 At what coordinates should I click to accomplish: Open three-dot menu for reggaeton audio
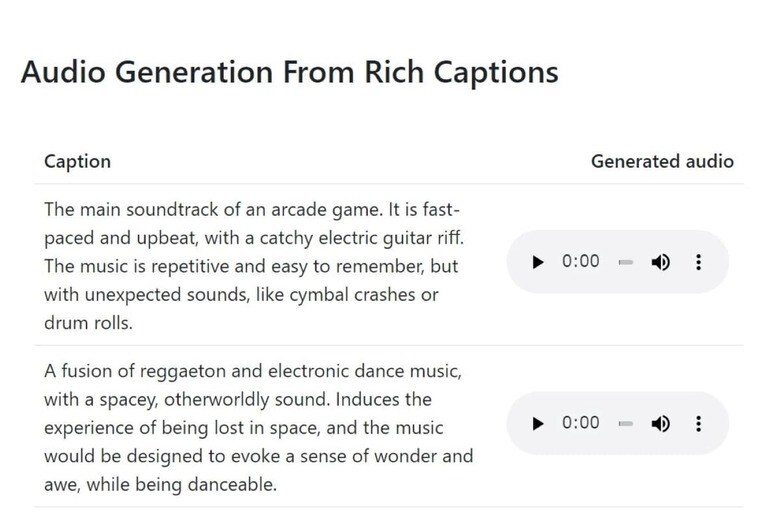(698, 423)
